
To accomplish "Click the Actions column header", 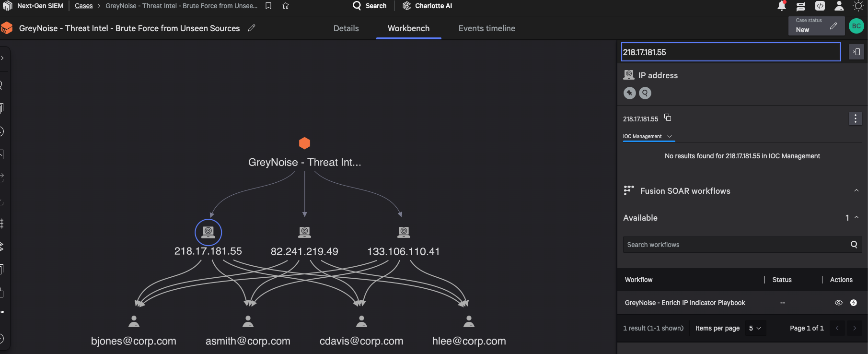I will (x=841, y=280).
